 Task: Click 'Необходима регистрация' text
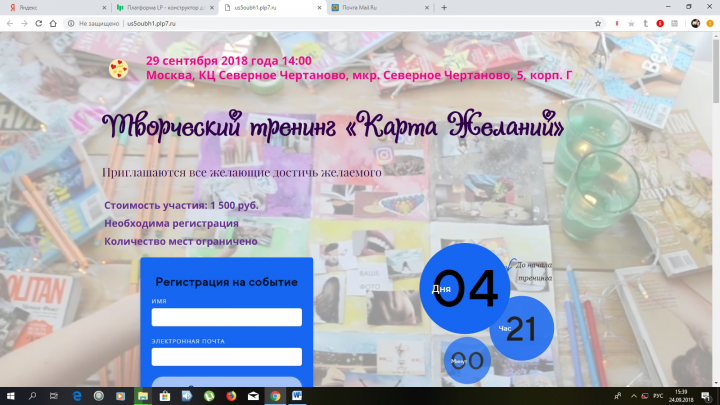click(171, 223)
